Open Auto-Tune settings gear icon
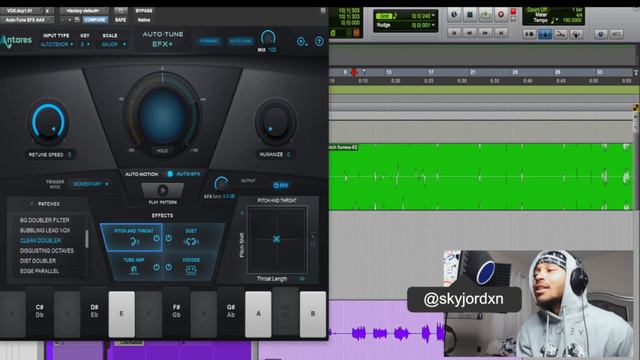The height and width of the screenshot is (360, 640). (x=301, y=41)
